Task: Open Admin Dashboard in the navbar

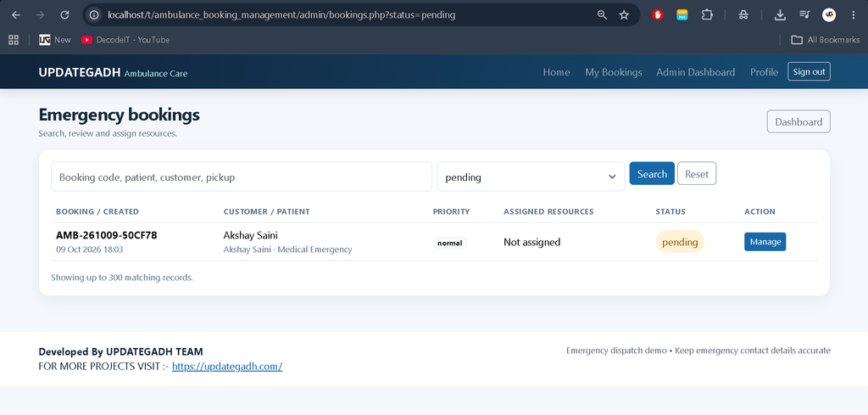Action: coord(695,72)
